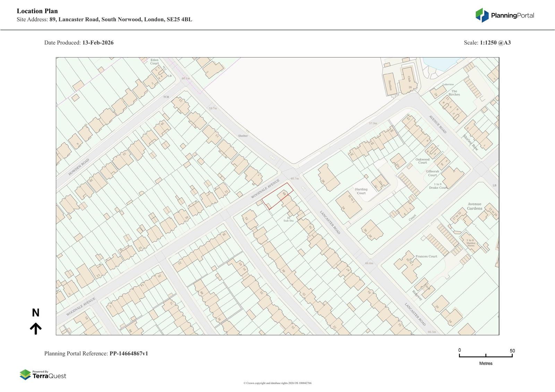Viewport: 555px width, 392px height.
Task: Click the Shelter label on map
Action: click(x=243, y=136)
